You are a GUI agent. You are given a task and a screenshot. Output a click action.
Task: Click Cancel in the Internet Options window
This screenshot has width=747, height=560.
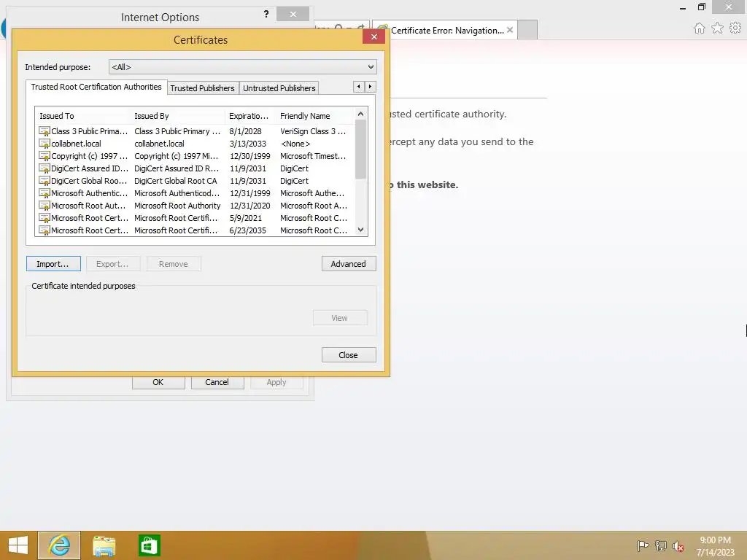click(x=217, y=382)
